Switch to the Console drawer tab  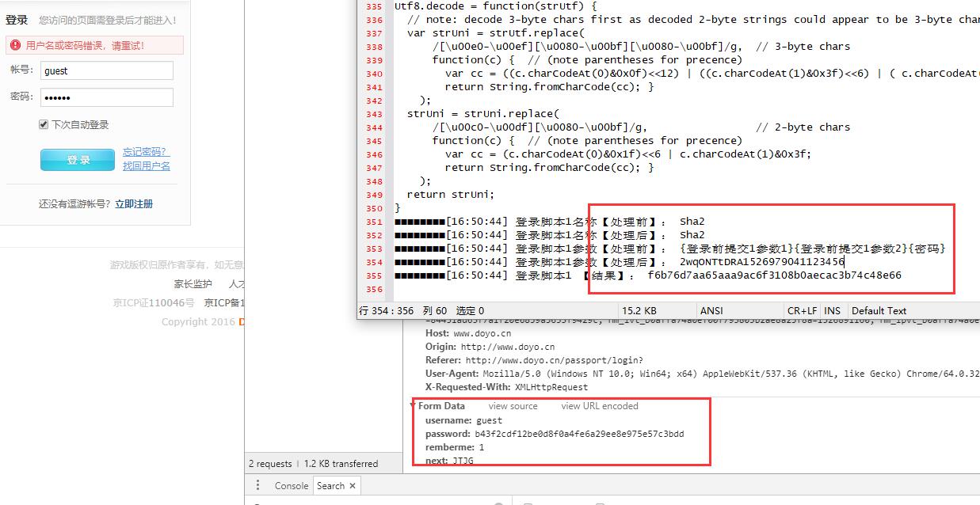(x=291, y=486)
